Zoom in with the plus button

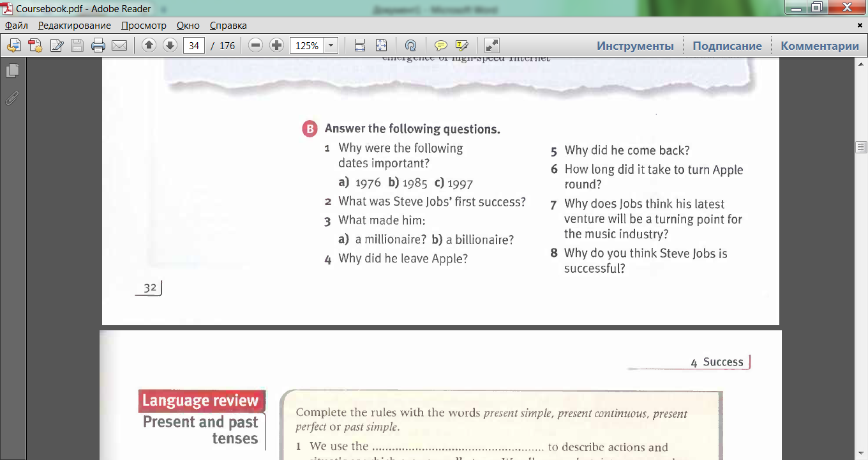[x=276, y=45]
